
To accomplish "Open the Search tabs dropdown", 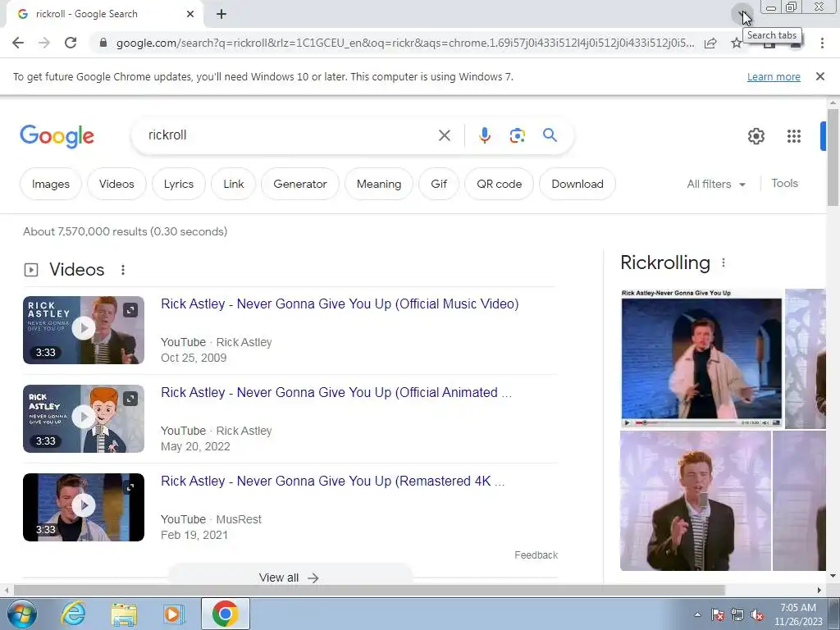I will pos(742,14).
